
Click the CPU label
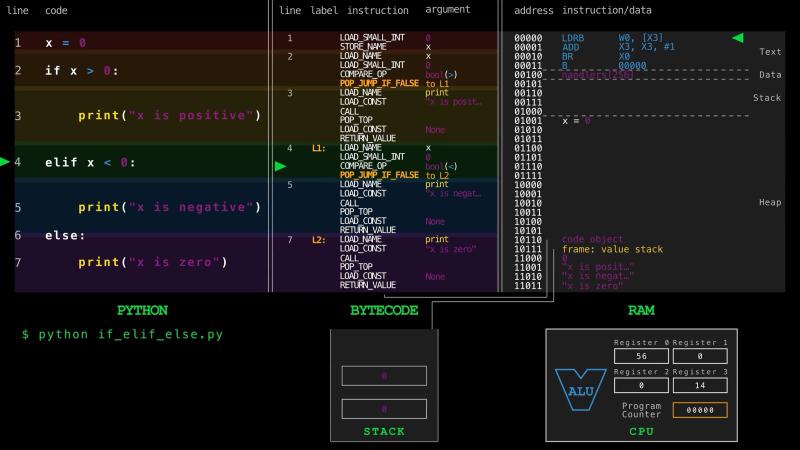[641, 431]
